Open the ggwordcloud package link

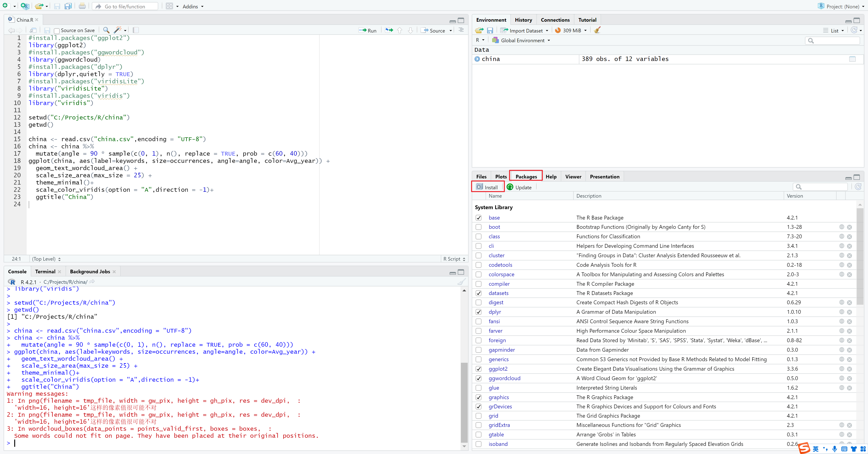pos(504,378)
